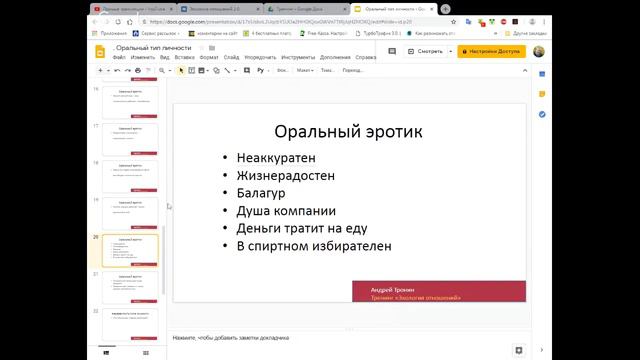640x360 pixels.
Task: Select the line tool
Action: click(227, 71)
